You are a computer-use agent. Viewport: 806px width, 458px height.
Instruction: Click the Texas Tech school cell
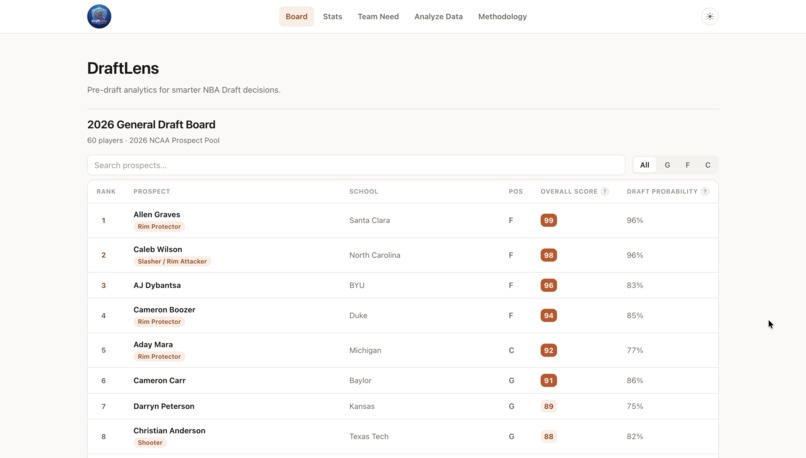click(x=369, y=436)
